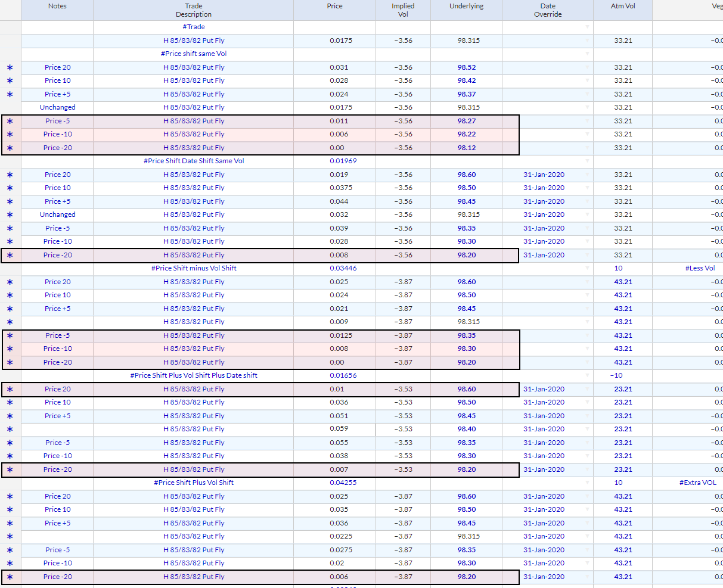Select the Price 20 note with underlying 98.52

coord(57,67)
